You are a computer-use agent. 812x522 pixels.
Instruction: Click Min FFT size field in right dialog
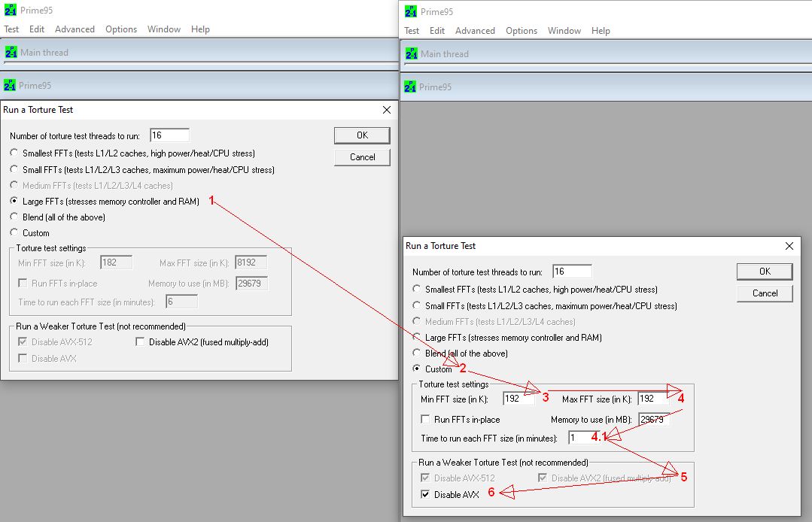pyautogui.click(x=519, y=399)
